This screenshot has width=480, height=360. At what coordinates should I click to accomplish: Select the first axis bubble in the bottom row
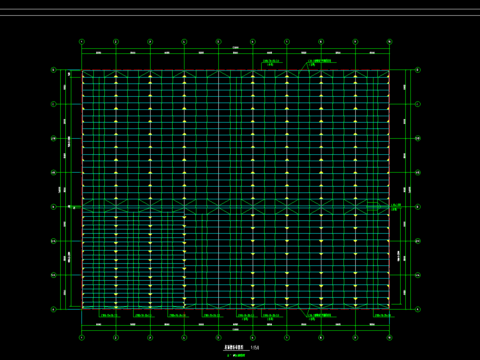pyautogui.click(x=82, y=337)
